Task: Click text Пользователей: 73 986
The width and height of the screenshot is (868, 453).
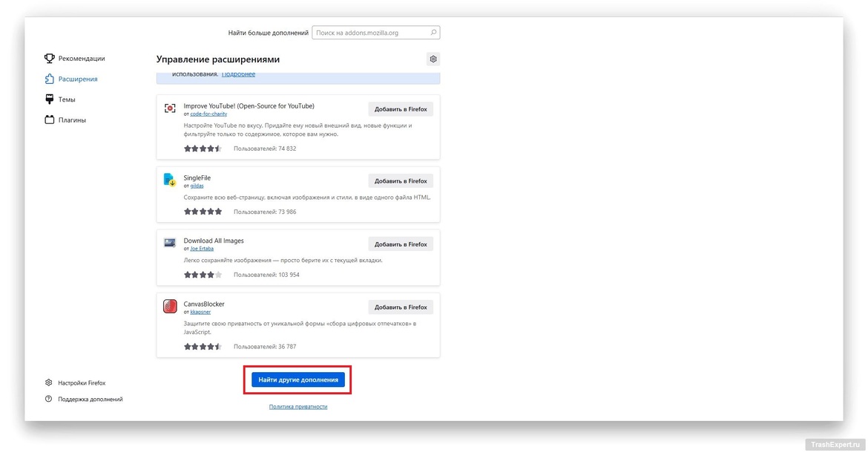Action: pos(265,212)
